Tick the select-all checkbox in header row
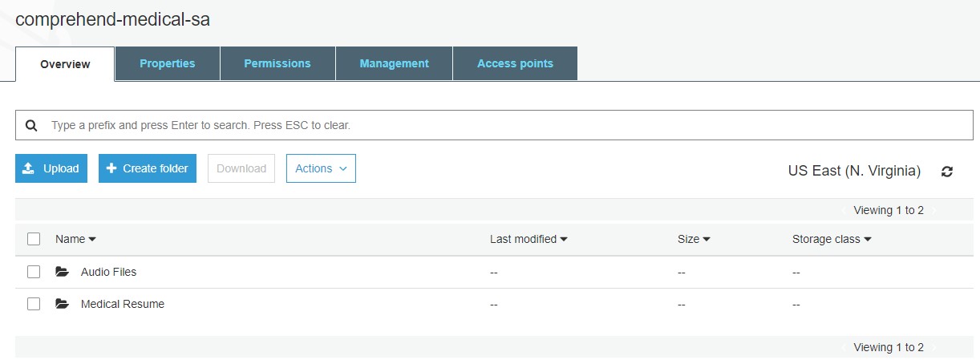The width and height of the screenshot is (980, 364). [34, 239]
